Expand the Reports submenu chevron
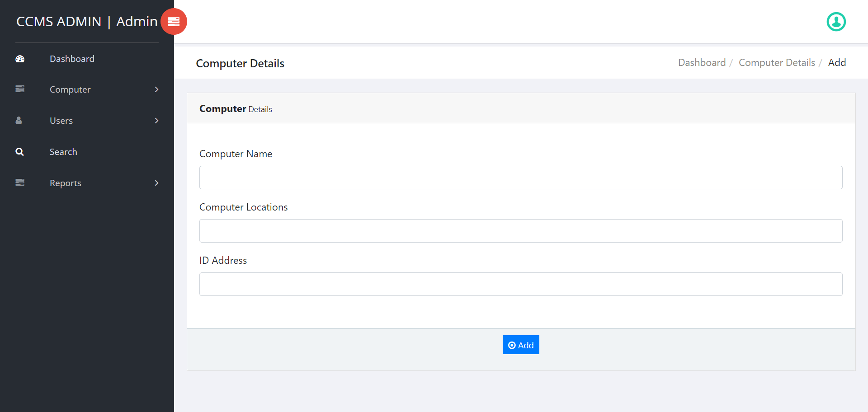The width and height of the screenshot is (868, 412). pos(156,183)
